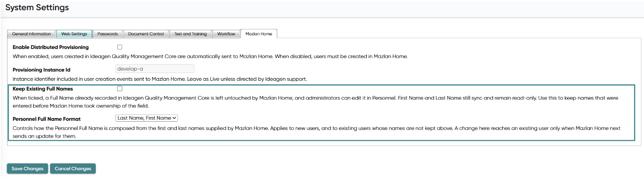Click the text starting 'Controls how the Personnel'

317,132
